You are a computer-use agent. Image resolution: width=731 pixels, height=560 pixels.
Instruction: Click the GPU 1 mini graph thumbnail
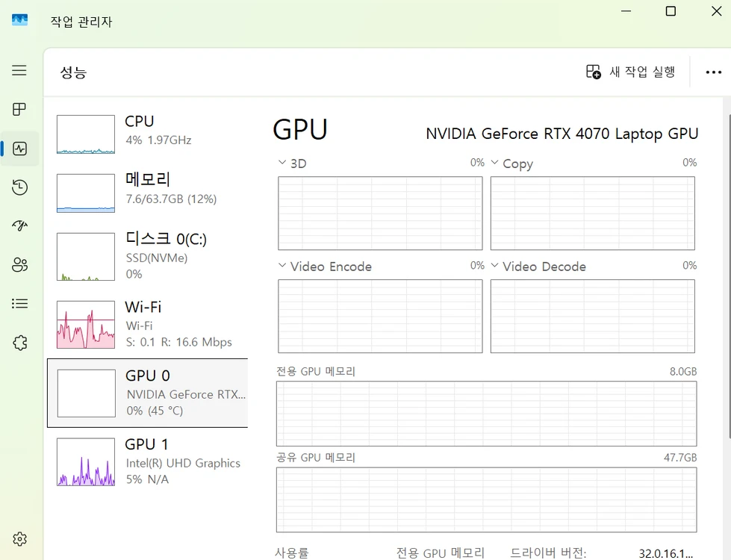(x=86, y=461)
